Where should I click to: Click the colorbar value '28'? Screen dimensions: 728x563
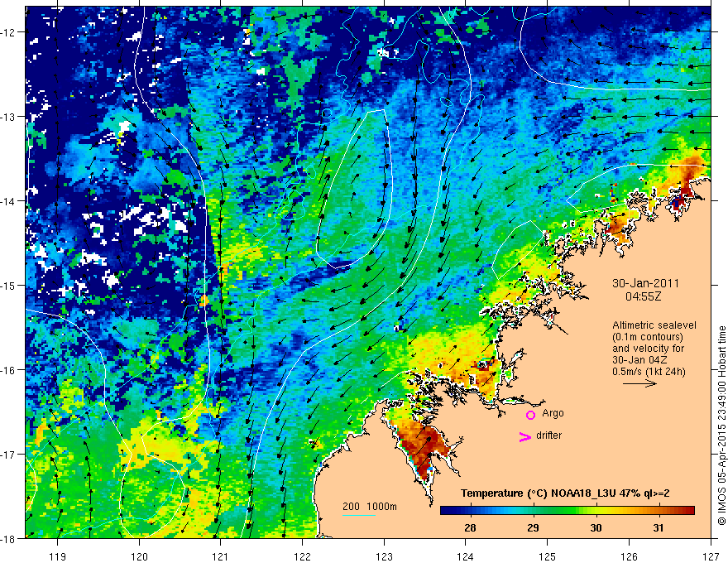(x=470, y=527)
